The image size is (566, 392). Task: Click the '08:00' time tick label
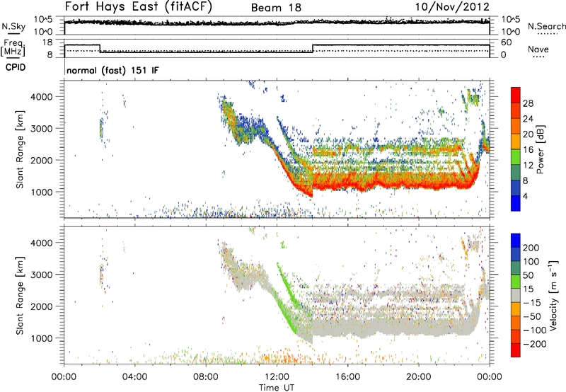[x=206, y=377]
